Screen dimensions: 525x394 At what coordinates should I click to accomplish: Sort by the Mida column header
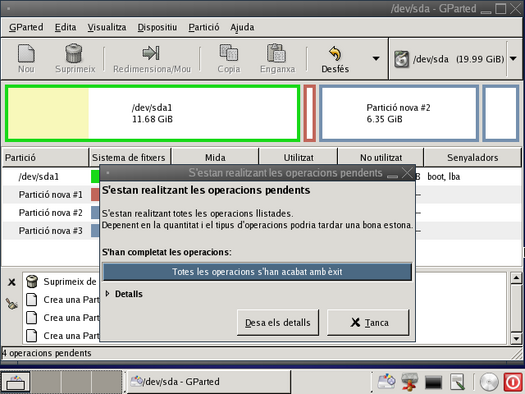[x=215, y=157]
